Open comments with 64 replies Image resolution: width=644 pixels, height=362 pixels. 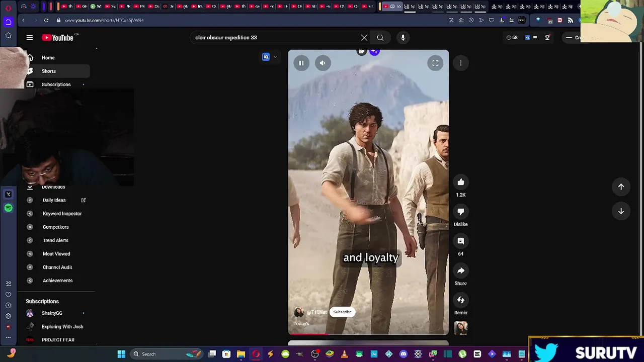[x=461, y=241]
